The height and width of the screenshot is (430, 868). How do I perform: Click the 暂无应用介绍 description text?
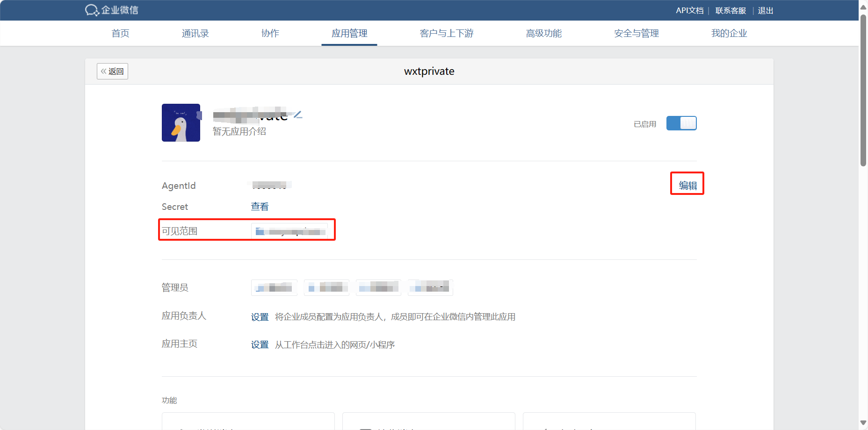pyautogui.click(x=239, y=131)
